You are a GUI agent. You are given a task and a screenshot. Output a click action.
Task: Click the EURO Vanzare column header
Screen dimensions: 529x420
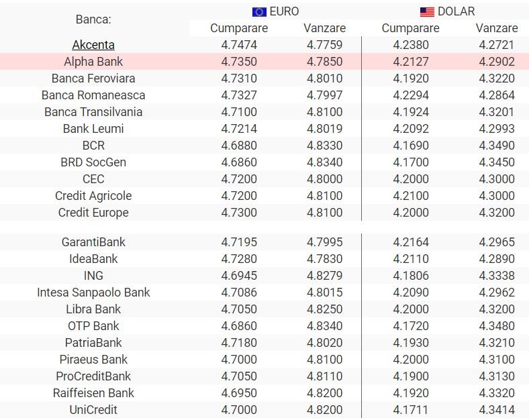[325, 28]
